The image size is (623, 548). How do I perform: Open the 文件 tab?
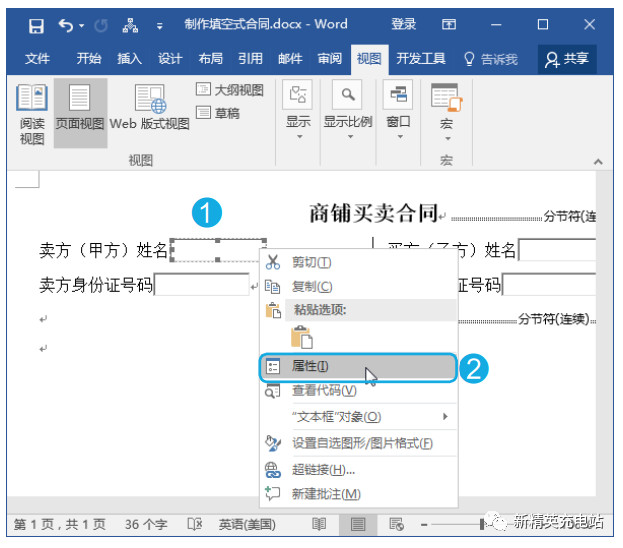coord(37,59)
